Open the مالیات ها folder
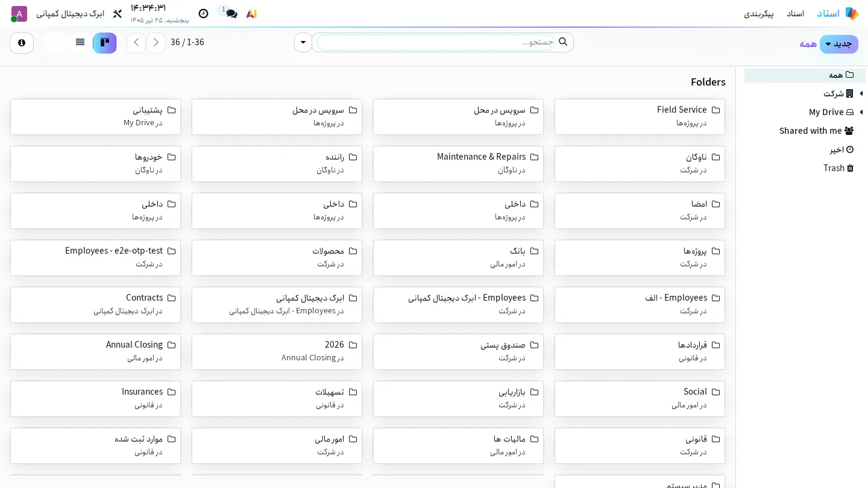Image resolution: width=868 pixels, height=488 pixels. [458, 446]
